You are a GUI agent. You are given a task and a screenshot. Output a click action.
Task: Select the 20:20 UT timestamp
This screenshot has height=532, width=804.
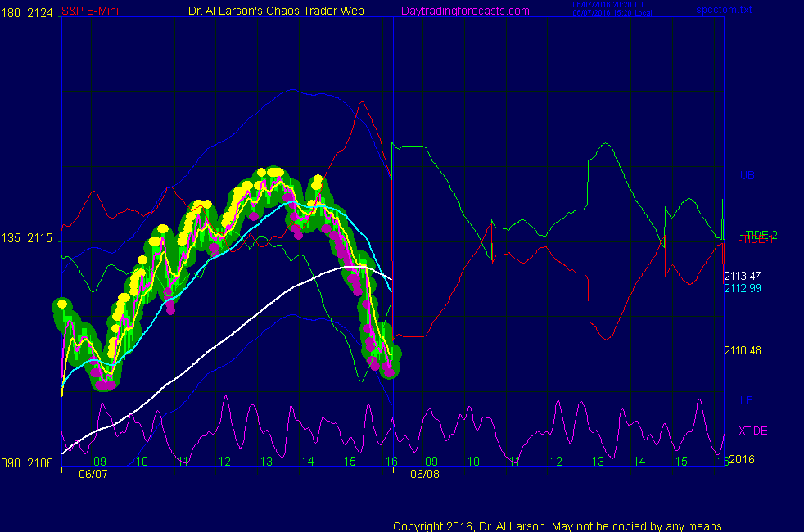(608, 5)
